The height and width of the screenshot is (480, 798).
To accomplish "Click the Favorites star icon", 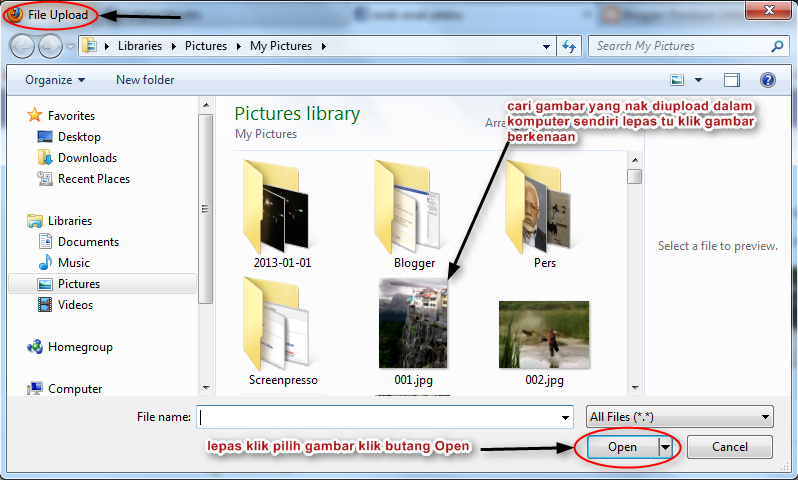I will tap(35, 115).
